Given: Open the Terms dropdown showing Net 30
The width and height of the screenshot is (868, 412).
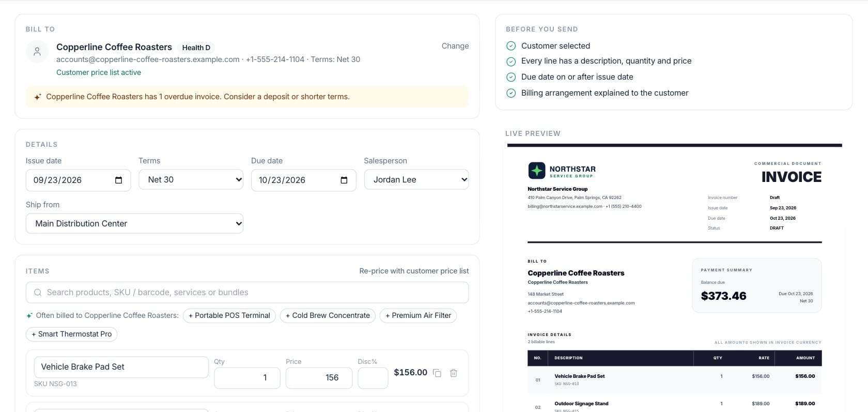Looking at the screenshot, I should 191,179.
